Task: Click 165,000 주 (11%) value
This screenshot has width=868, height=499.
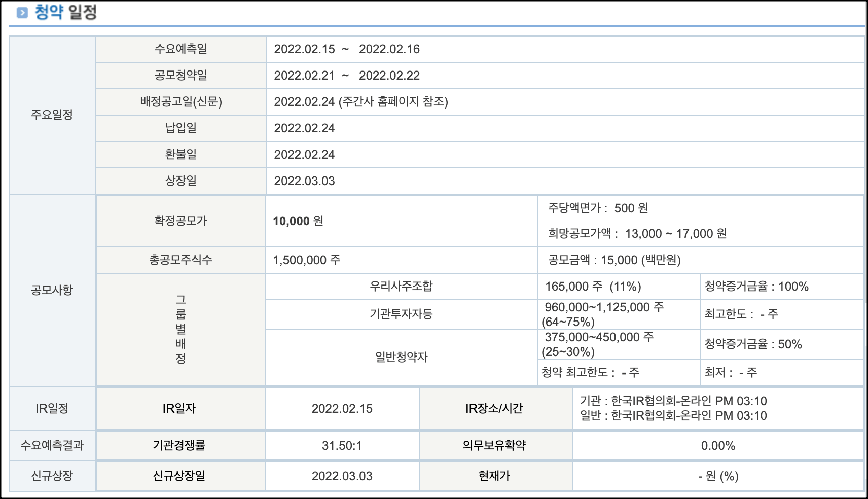Action: (593, 287)
